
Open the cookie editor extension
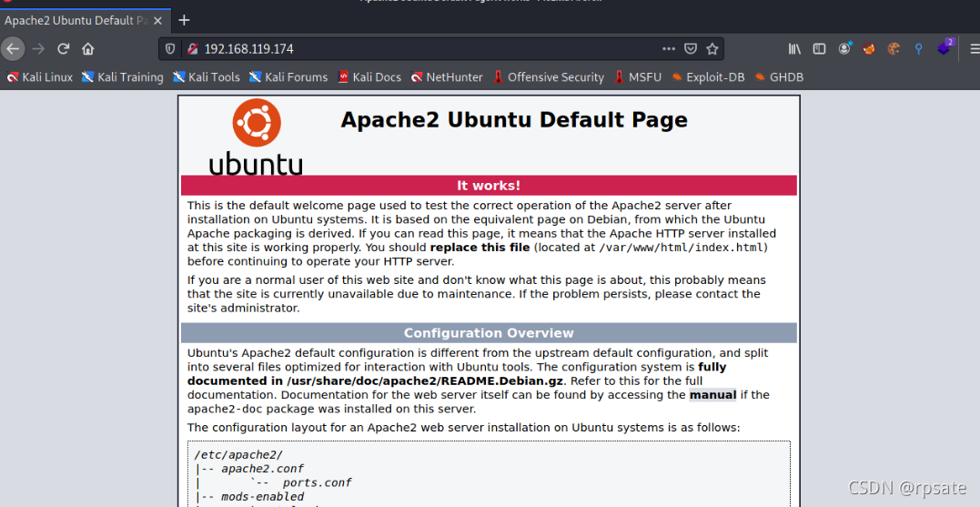tap(894, 49)
